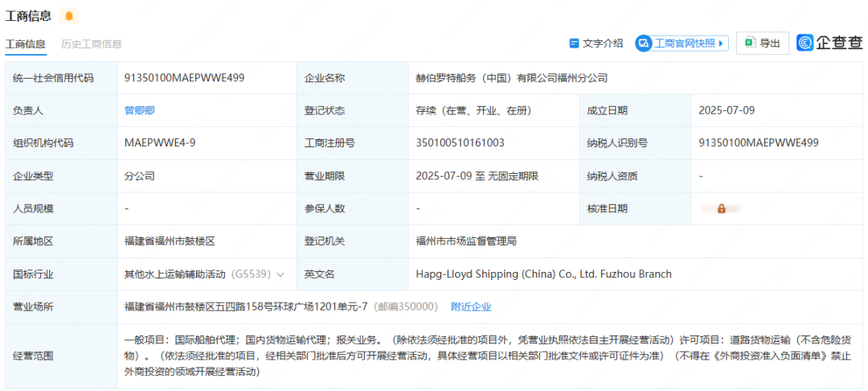868x391 pixels.
Task: Click 附近企业 nearby companies link
Action: 471,307
